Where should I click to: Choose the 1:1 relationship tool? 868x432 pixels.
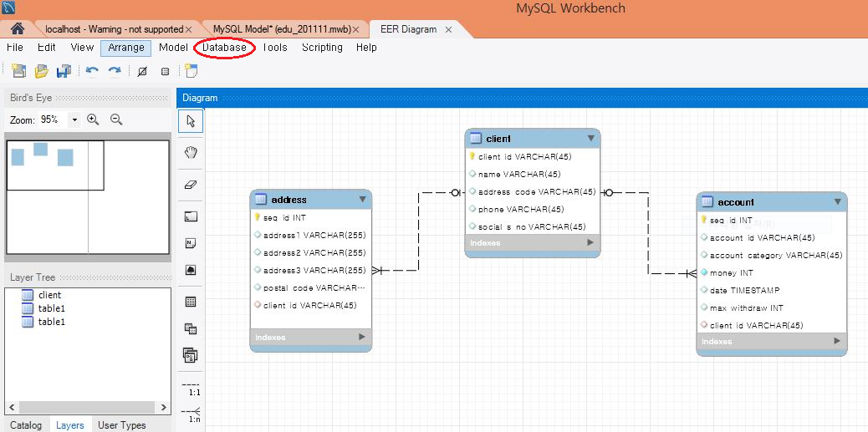coord(191,389)
